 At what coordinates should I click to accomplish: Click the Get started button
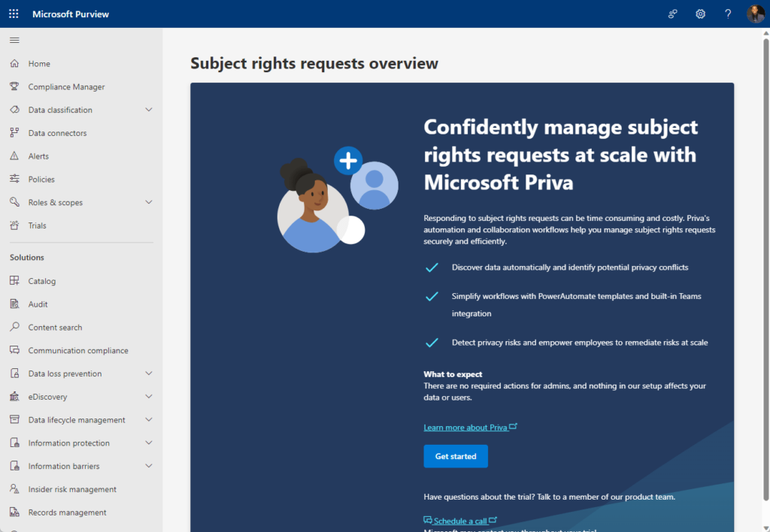(x=455, y=456)
